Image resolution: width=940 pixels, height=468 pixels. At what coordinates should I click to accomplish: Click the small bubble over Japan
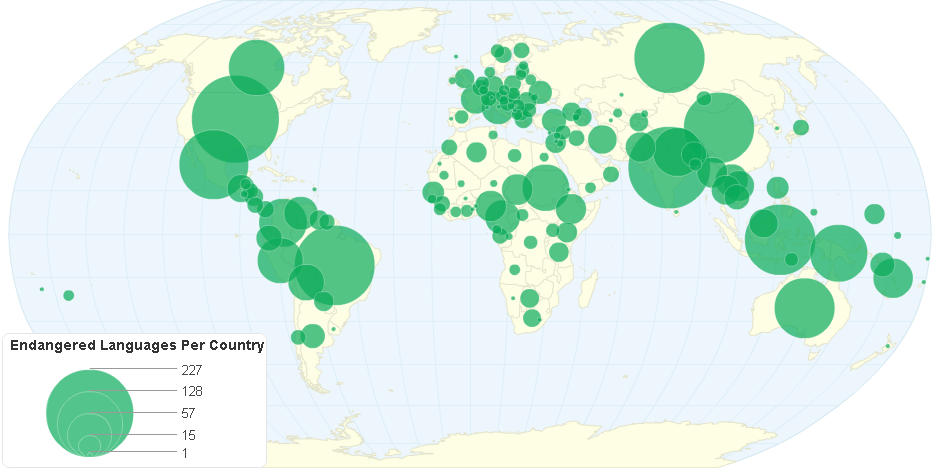(800, 127)
